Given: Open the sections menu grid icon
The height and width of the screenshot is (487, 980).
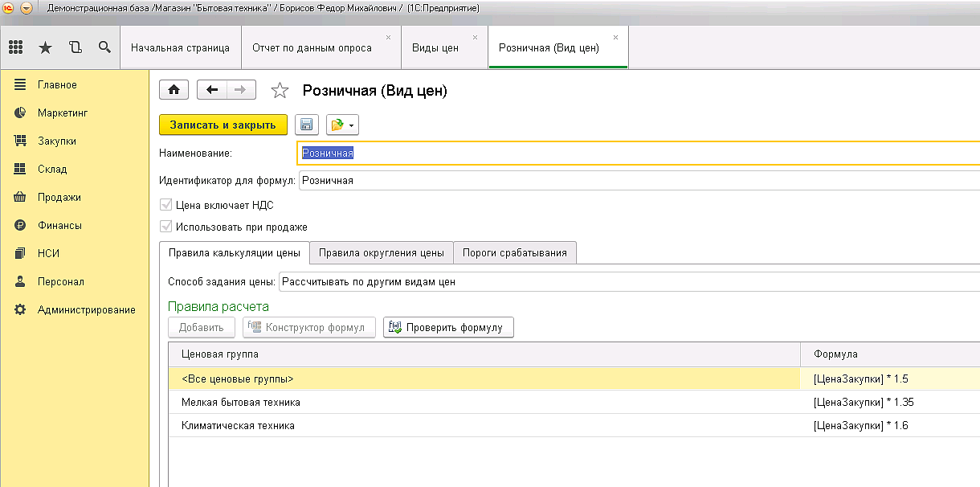Looking at the screenshot, I should (16, 47).
